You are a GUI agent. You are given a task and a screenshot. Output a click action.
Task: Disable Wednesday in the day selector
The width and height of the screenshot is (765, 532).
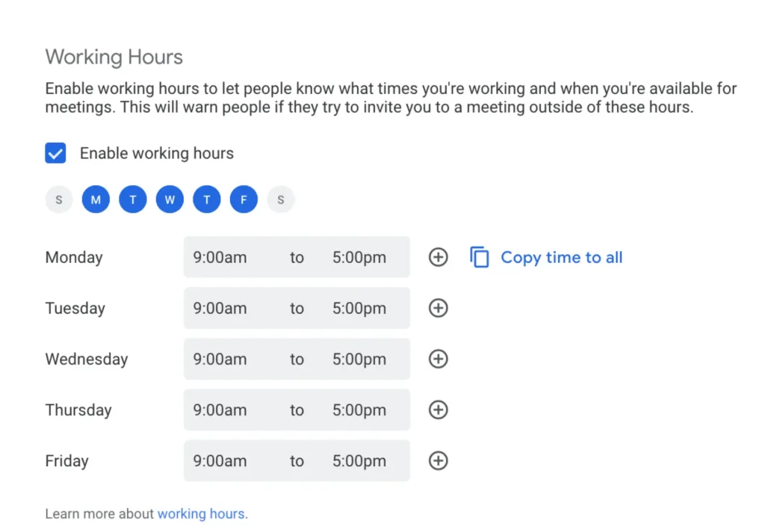tap(170, 199)
